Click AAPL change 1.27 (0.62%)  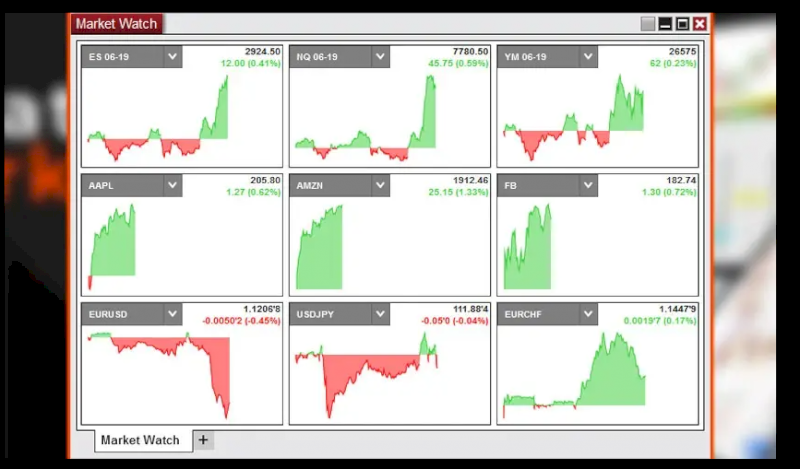254,192
